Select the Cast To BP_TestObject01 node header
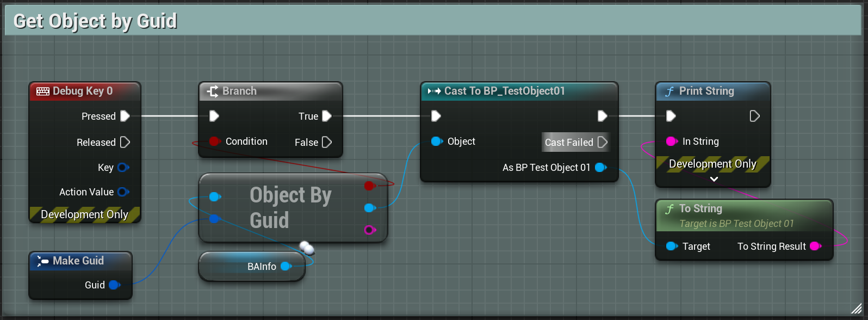 click(519, 91)
